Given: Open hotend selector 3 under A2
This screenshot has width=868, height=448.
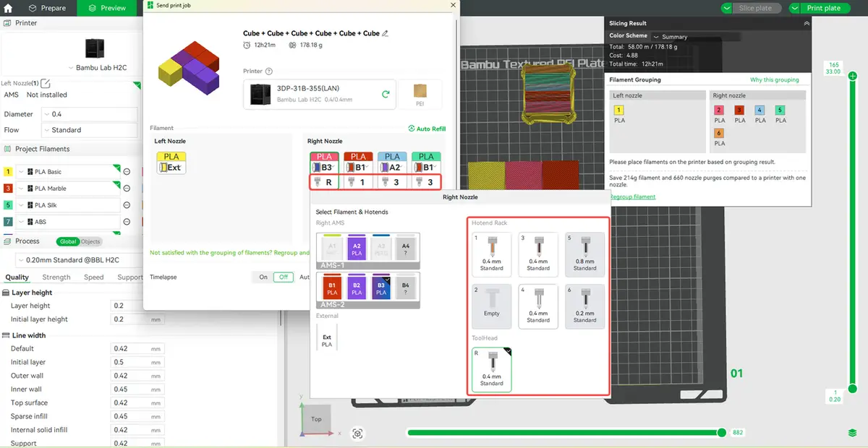Looking at the screenshot, I should point(393,182).
